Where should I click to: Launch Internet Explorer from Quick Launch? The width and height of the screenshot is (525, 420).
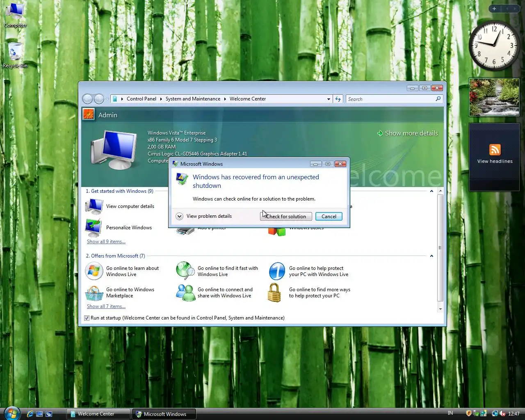(30, 414)
